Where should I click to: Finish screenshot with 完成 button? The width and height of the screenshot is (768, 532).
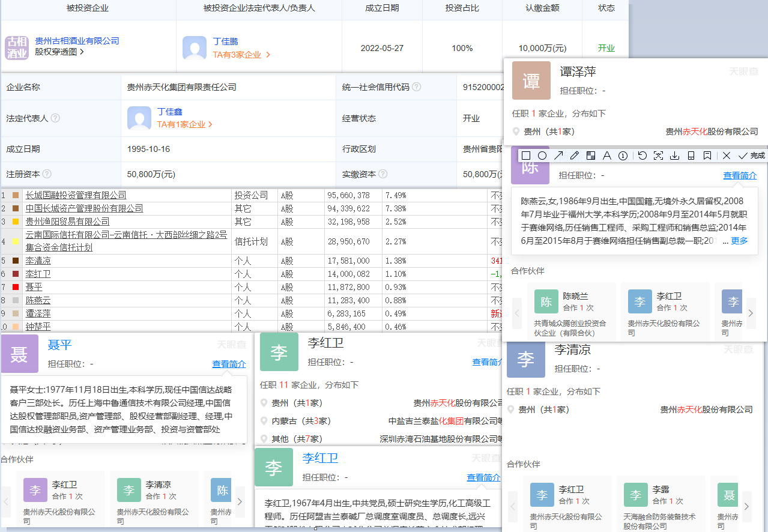pyautogui.click(x=751, y=156)
